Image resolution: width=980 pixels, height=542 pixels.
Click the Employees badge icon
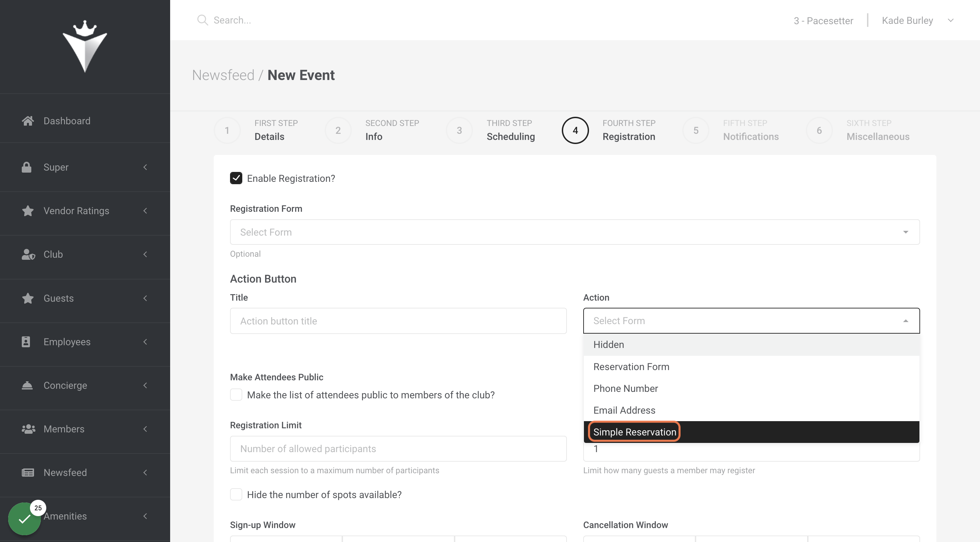tap(26, 341)
